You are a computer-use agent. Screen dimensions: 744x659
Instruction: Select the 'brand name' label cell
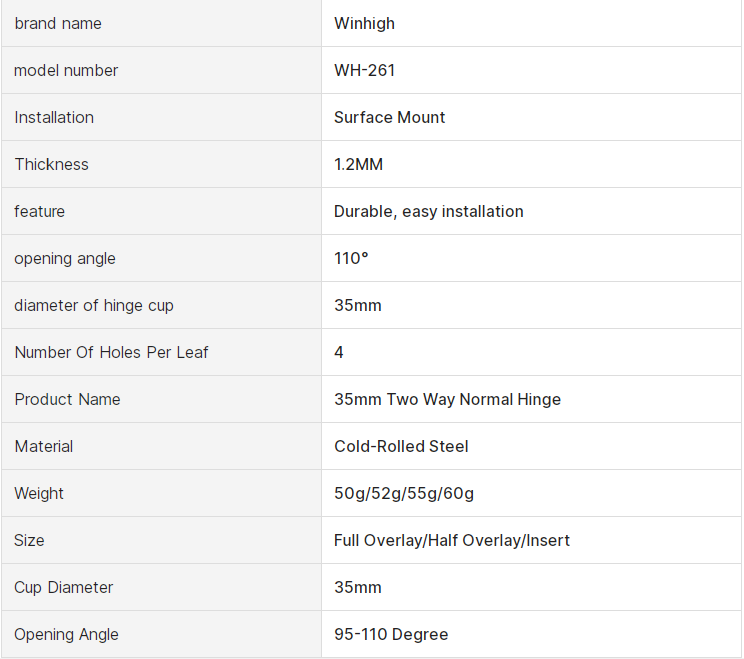tap(58, 23)
